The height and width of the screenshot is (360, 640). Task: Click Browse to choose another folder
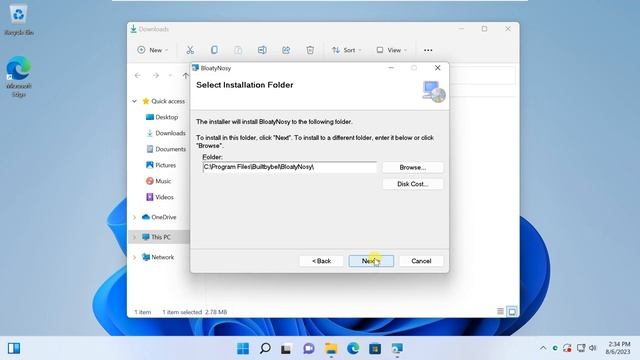(x=413, y=167)
